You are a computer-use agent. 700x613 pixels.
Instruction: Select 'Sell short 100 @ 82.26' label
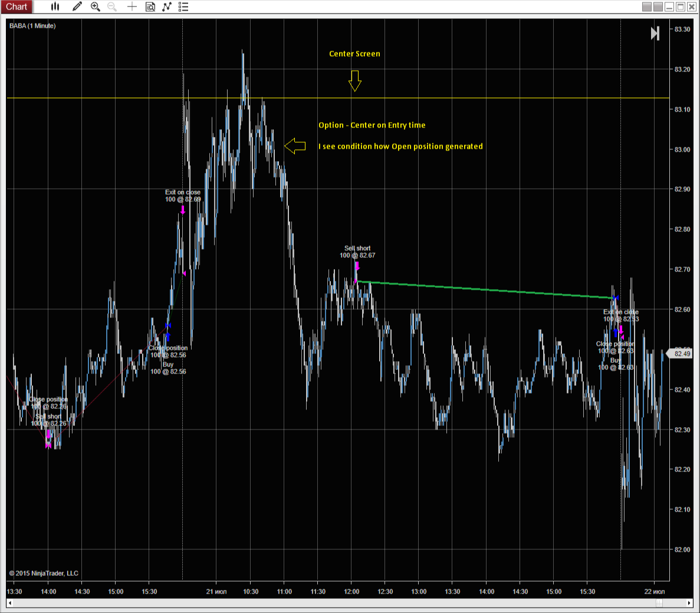[x=48, y=420]
